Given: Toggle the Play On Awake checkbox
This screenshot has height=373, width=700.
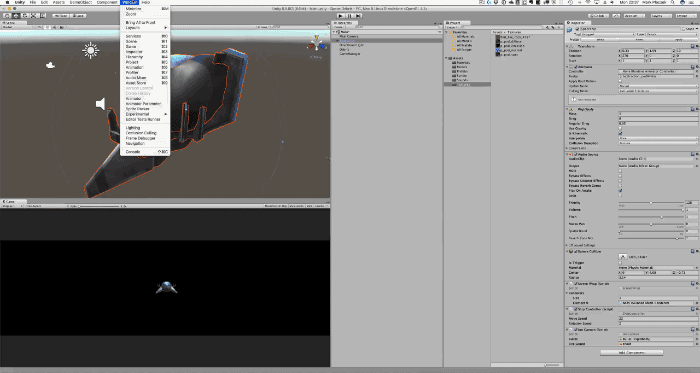Looking at the screenshot, I should click(620, 191).
